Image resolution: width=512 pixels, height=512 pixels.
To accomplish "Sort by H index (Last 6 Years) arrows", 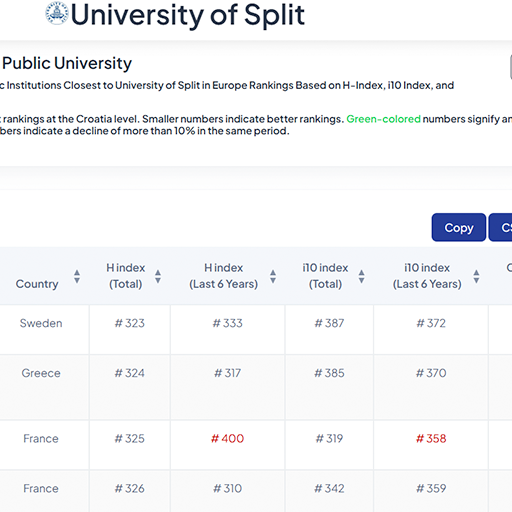I will [x=273, y=276].
